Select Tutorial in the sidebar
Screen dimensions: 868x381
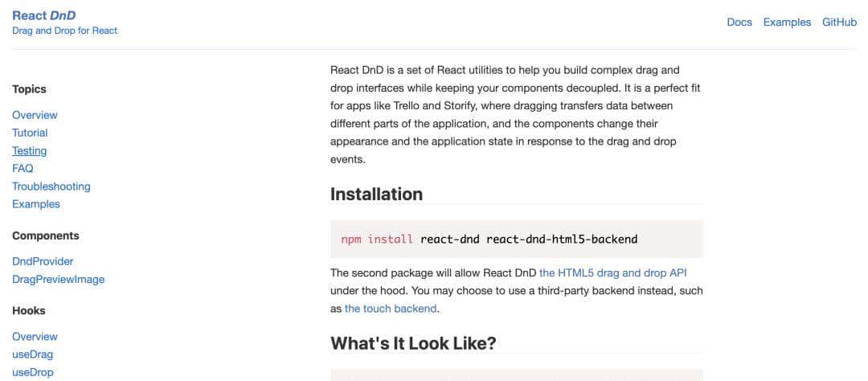point(30,133)
